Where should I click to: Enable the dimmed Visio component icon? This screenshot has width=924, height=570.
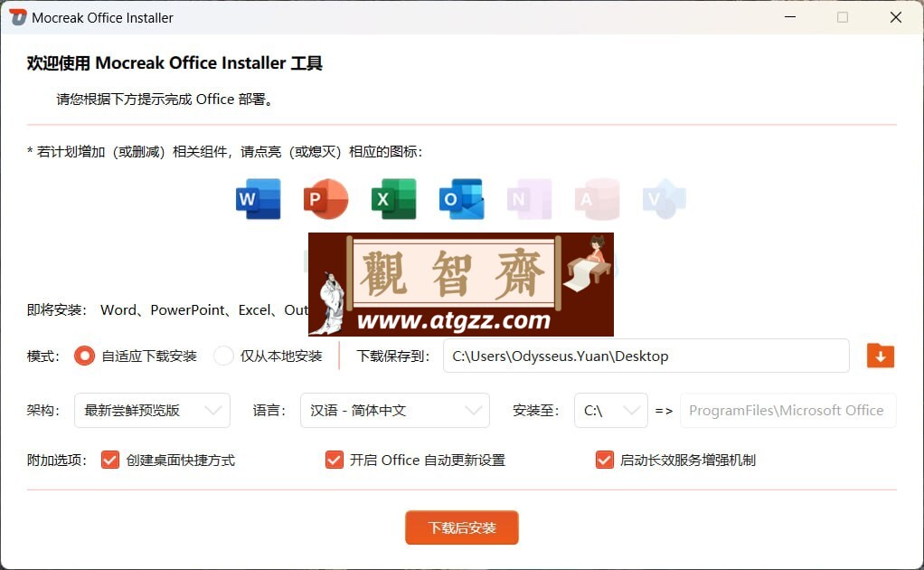point(665,199)
